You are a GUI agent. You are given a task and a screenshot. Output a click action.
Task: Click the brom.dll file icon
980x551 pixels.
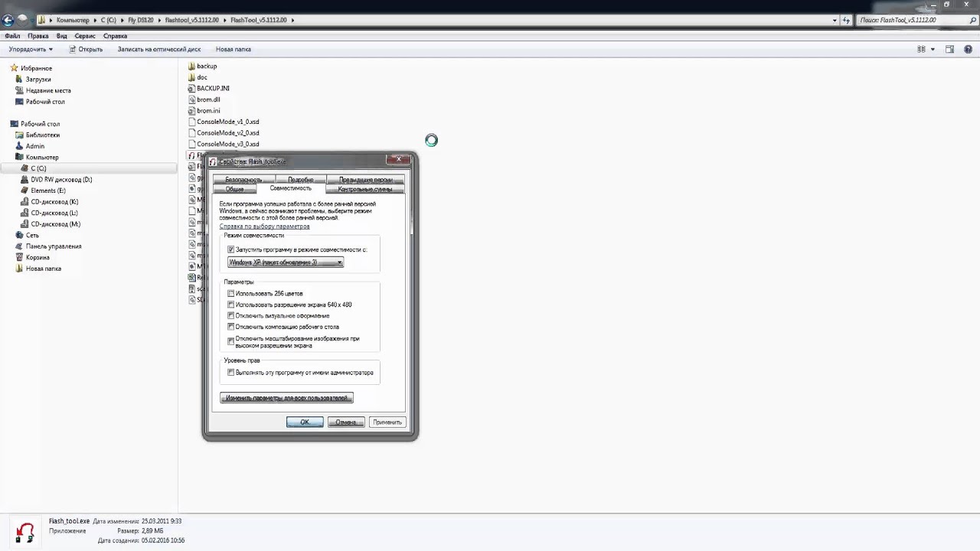(192, 99)
